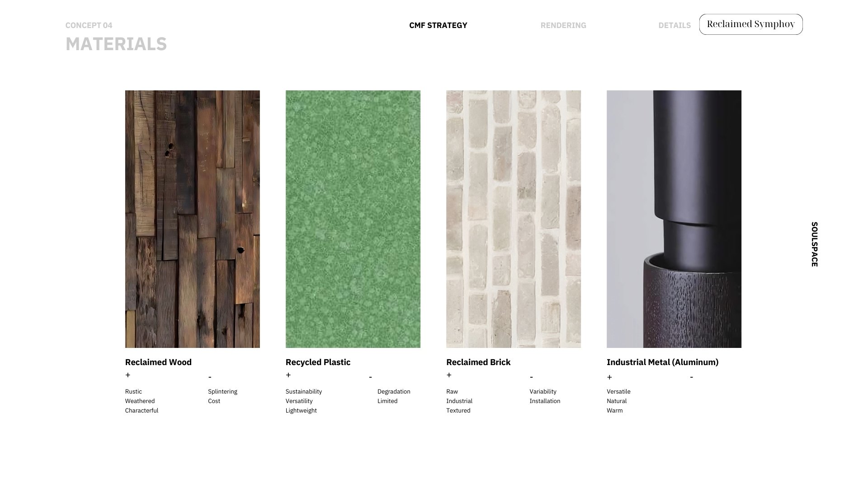Image resolution: width=868 pixels, height=488 pixels.
Task: Click the CONCEPT 04 label
Action: click(89, 25)
